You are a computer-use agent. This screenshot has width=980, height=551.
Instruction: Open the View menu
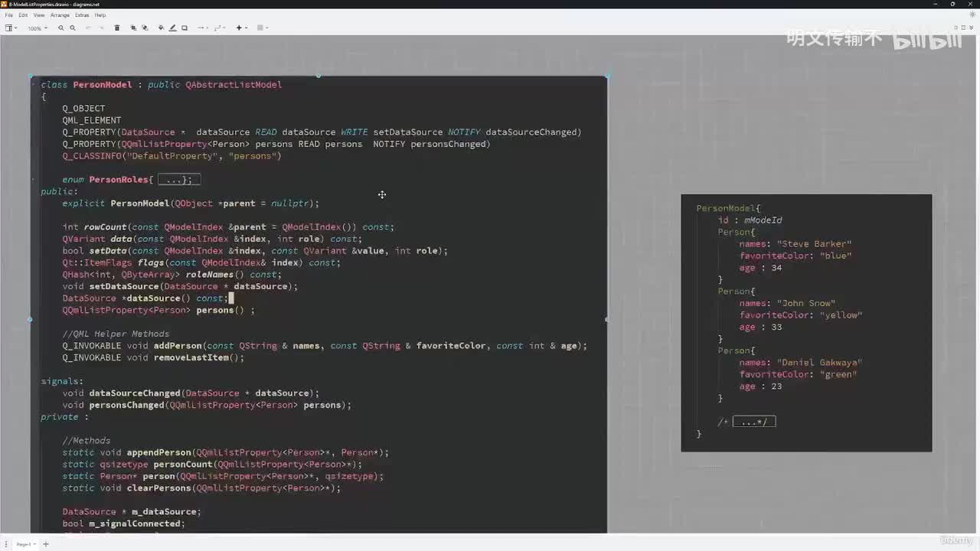tap(39, 15)
